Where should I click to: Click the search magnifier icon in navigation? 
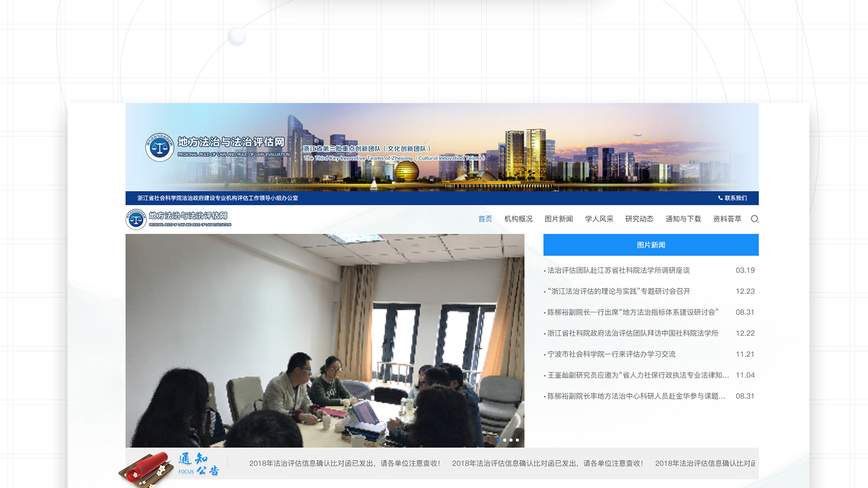(x=754, y=219)
